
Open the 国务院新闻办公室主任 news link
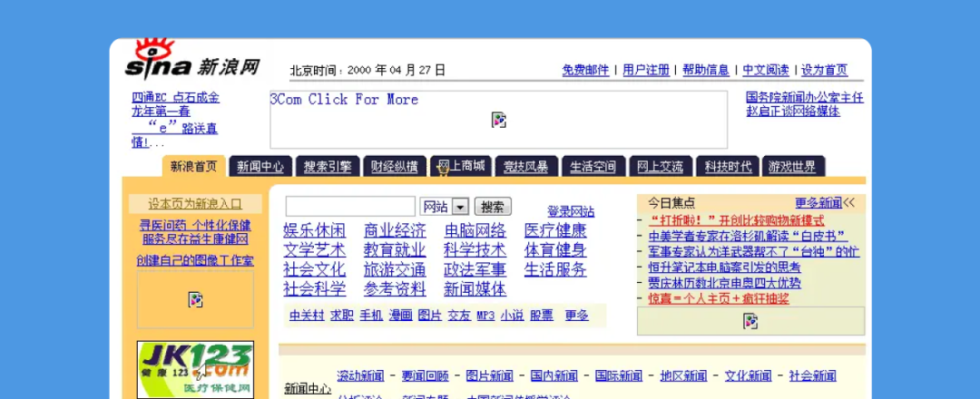[805, 97]
